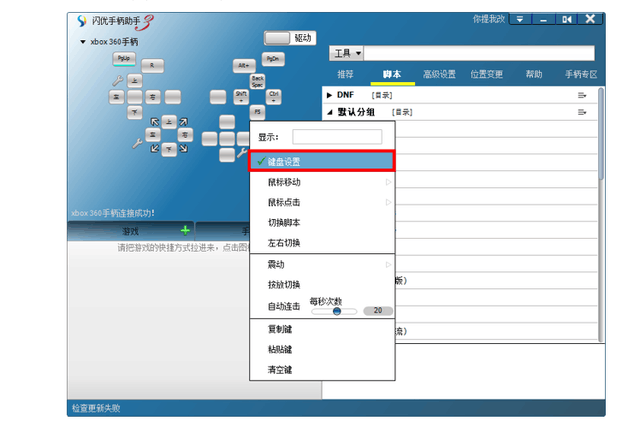
Task: Open the 工具 dropdown
Action: [347, 53]
